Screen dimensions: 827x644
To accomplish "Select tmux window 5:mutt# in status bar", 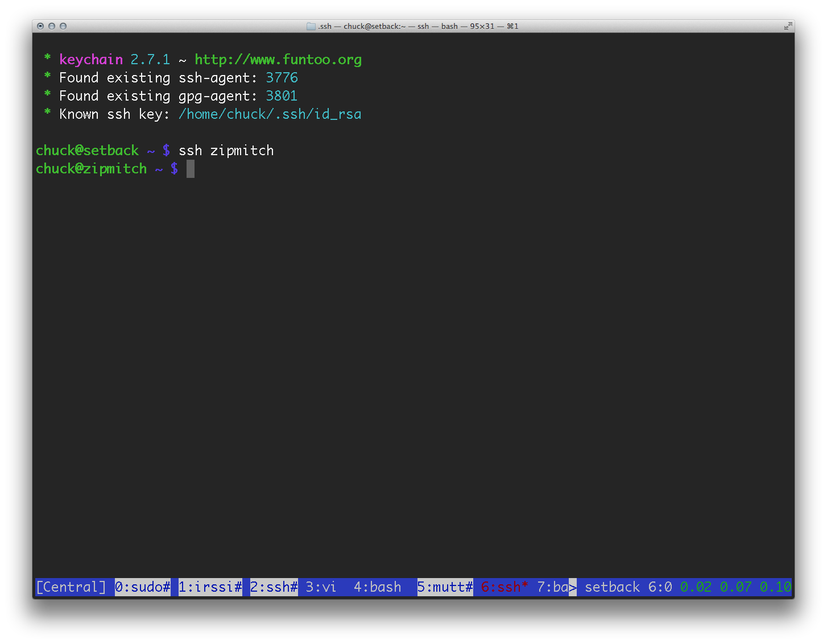I will (445, 587).
